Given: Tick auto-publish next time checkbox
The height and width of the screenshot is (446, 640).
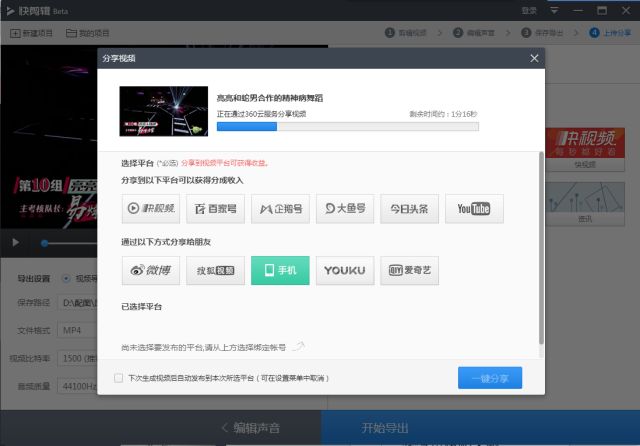Looking at the screenshot, I should [118, 378].
